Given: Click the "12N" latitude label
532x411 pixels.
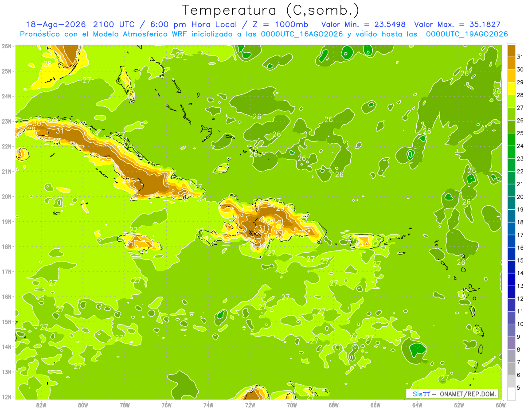Looking at the screenshot, I should tap(7, 397).
